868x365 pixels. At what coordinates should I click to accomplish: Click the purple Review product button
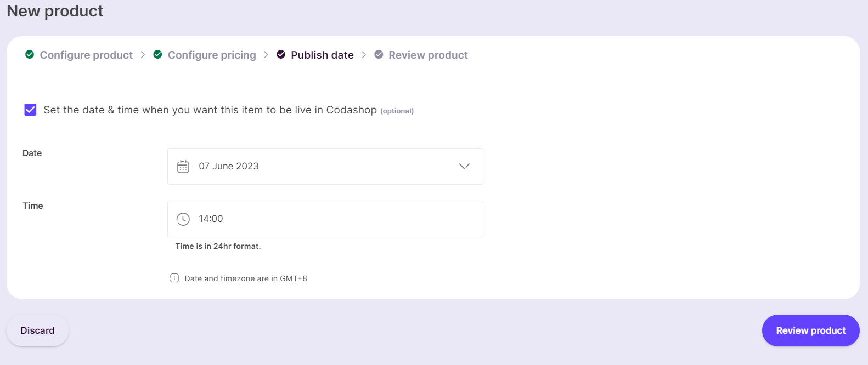pos(811,330)
